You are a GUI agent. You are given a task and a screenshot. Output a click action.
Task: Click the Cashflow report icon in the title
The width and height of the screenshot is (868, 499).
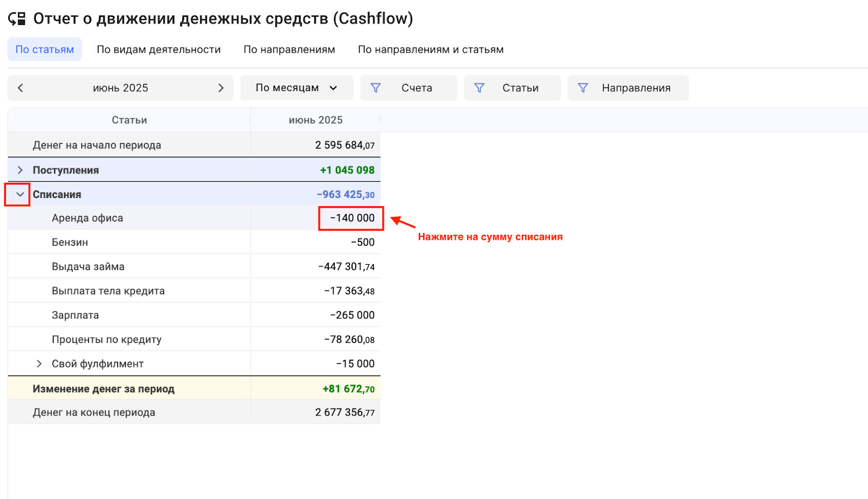[x=17, y=19]
